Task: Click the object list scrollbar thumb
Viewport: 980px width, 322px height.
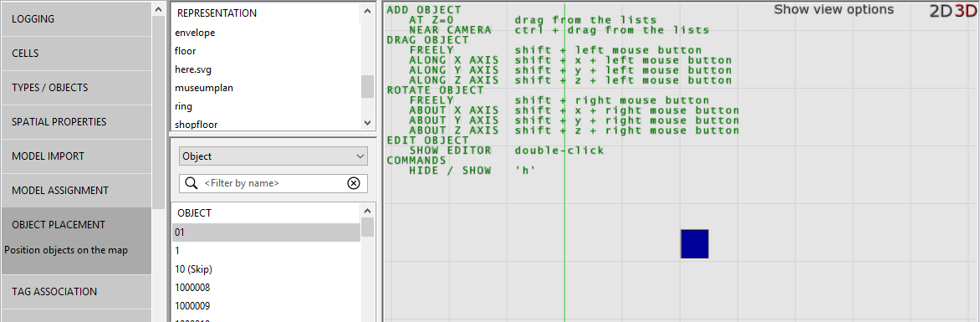Action: 368,227
